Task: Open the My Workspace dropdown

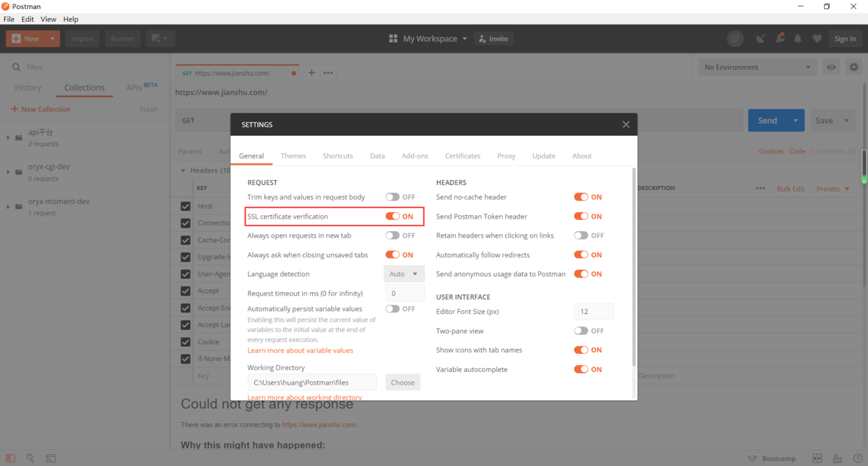Action: coord(435,39)
